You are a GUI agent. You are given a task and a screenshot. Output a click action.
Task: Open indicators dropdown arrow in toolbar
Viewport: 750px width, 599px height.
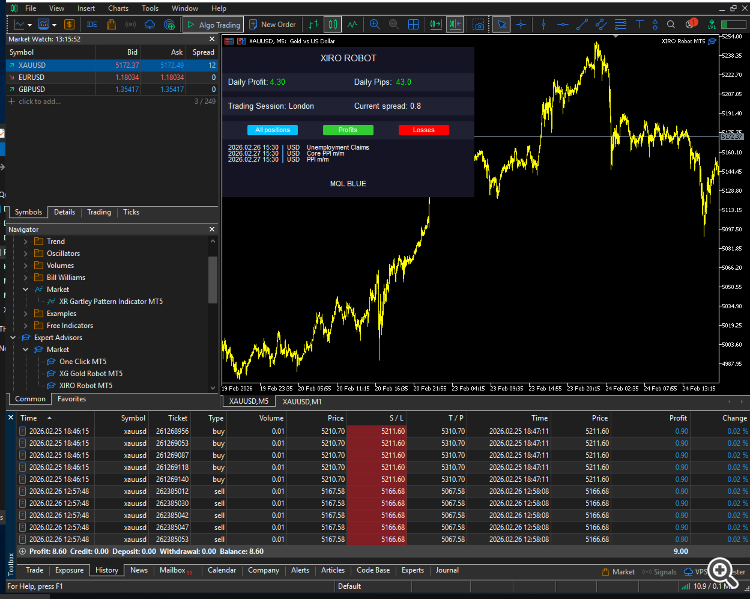[54, 25]
